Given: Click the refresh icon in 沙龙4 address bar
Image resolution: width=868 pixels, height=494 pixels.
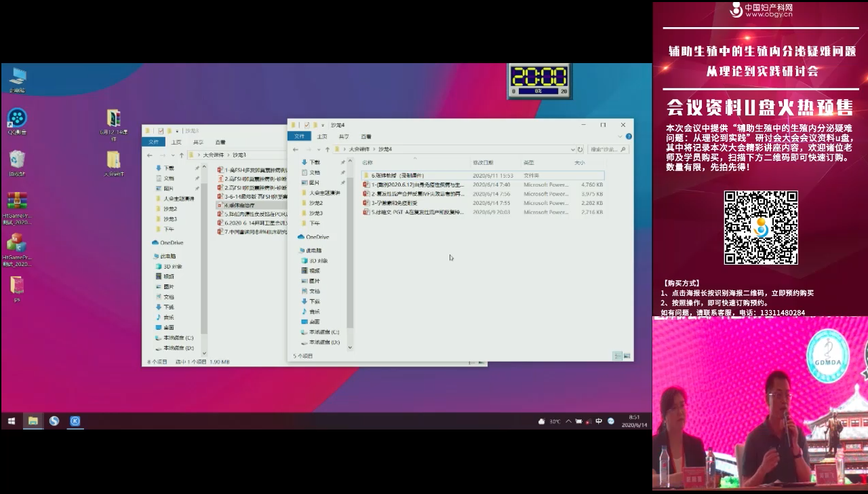Looking at the screenshot, I should [580, 149].
